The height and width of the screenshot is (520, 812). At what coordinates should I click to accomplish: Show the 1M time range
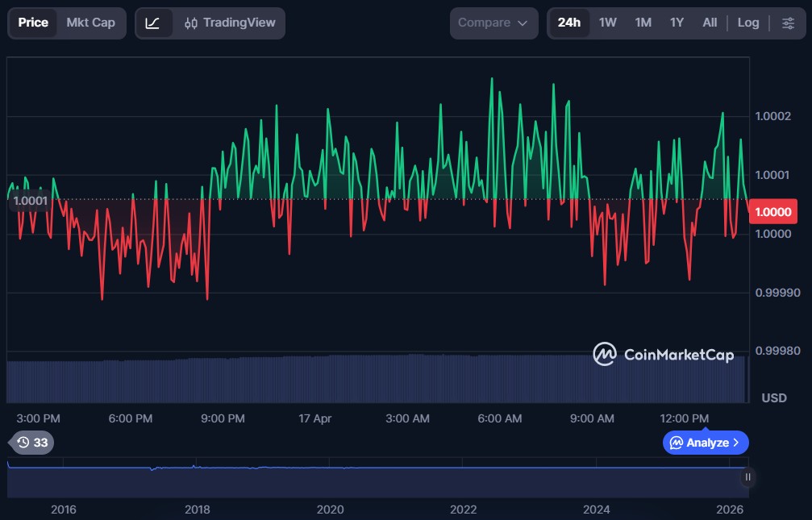pyautogui.click(x=643, y=23)
